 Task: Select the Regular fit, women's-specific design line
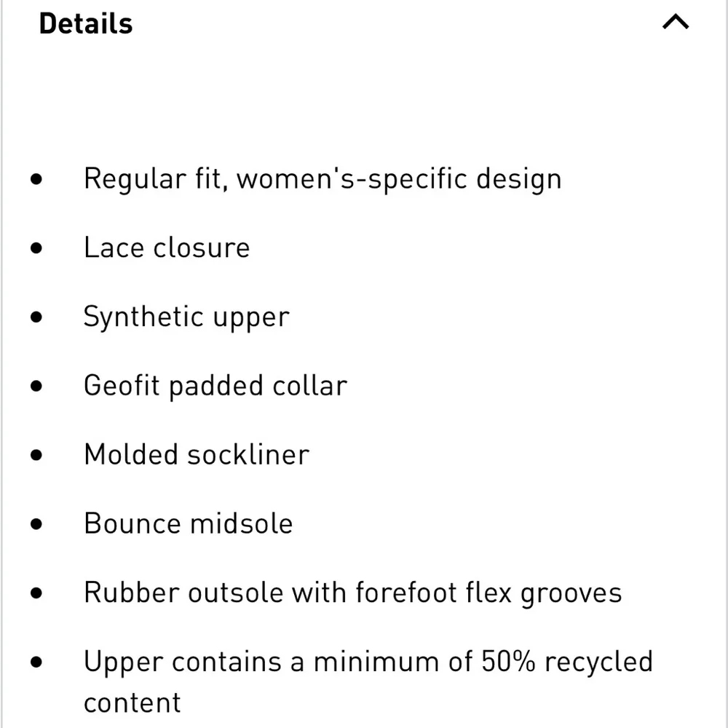[322, 179]
